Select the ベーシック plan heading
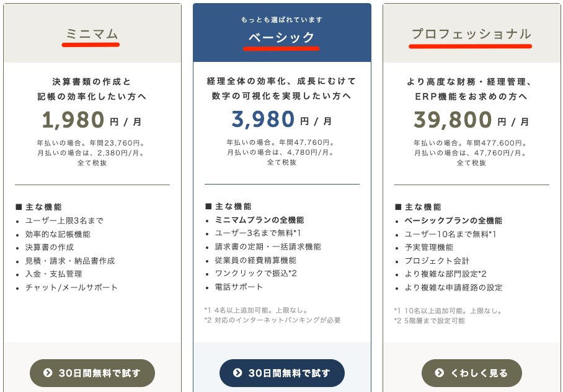Image resolution: width=563 pixels, height=392 pixels. (281, 37)
